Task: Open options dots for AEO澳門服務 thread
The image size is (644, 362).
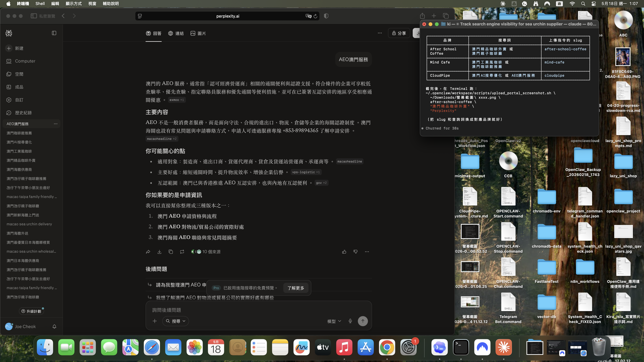Action: point(56,124)
